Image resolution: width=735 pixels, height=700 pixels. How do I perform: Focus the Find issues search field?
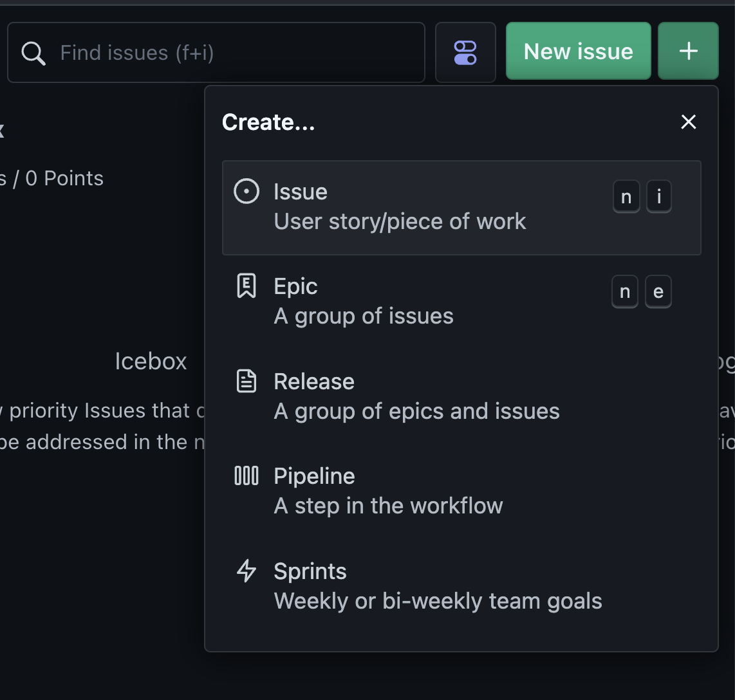(x=238, y=53)
